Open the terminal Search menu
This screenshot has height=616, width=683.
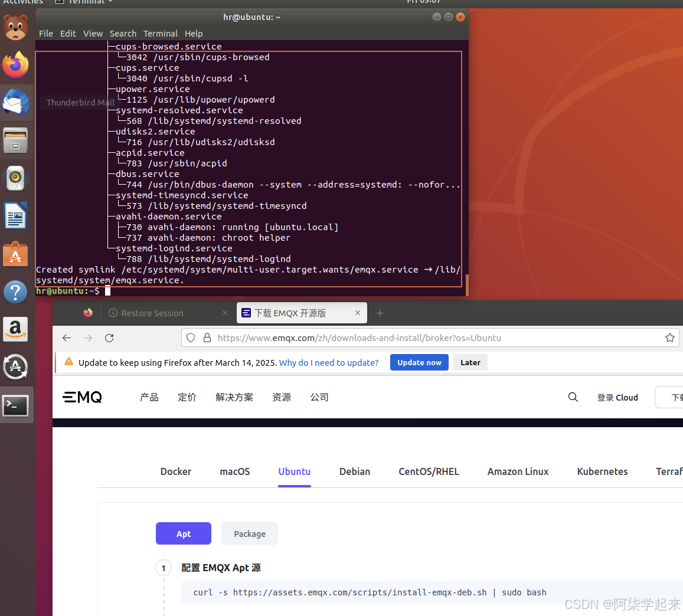[123, 34]
